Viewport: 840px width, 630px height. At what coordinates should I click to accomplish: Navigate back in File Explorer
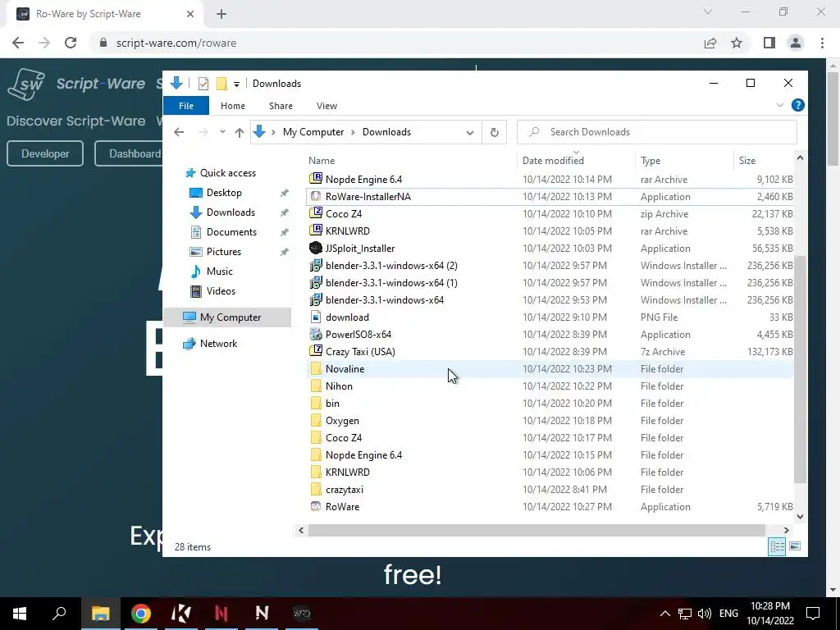pos(179,132)
